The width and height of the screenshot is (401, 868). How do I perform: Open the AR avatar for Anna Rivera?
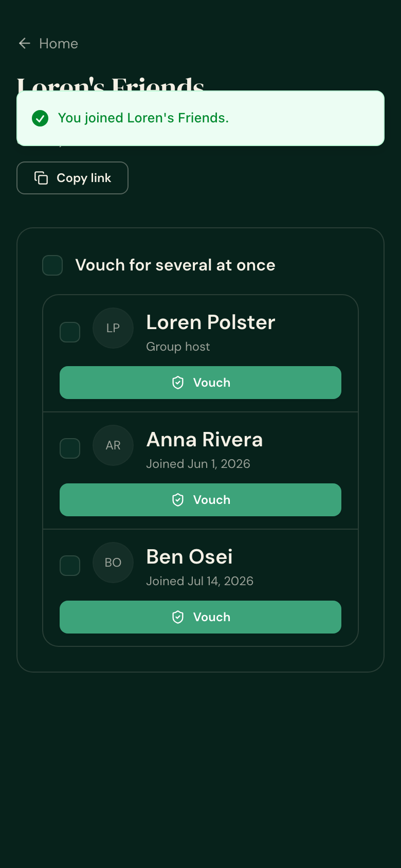[x=113, y=445]
